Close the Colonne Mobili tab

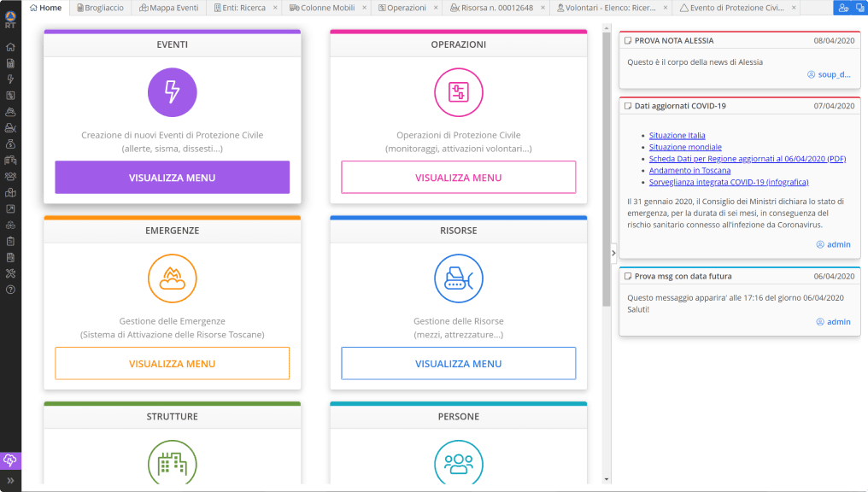(364, 8)
